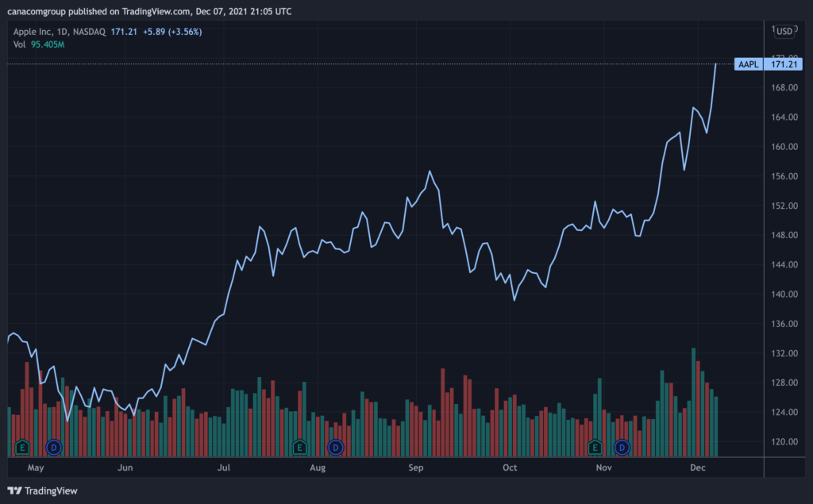The image size is (813, 504).
Task: Click the Oct label on time axis
Action: click(510, 467)
